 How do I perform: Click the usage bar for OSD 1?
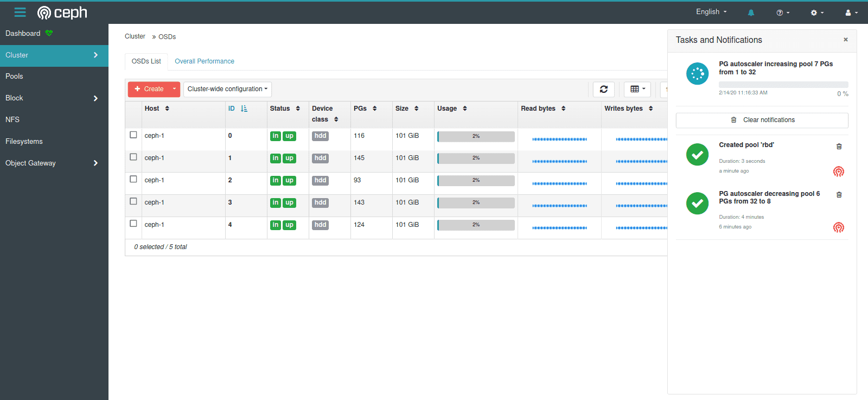pos(476,158)
